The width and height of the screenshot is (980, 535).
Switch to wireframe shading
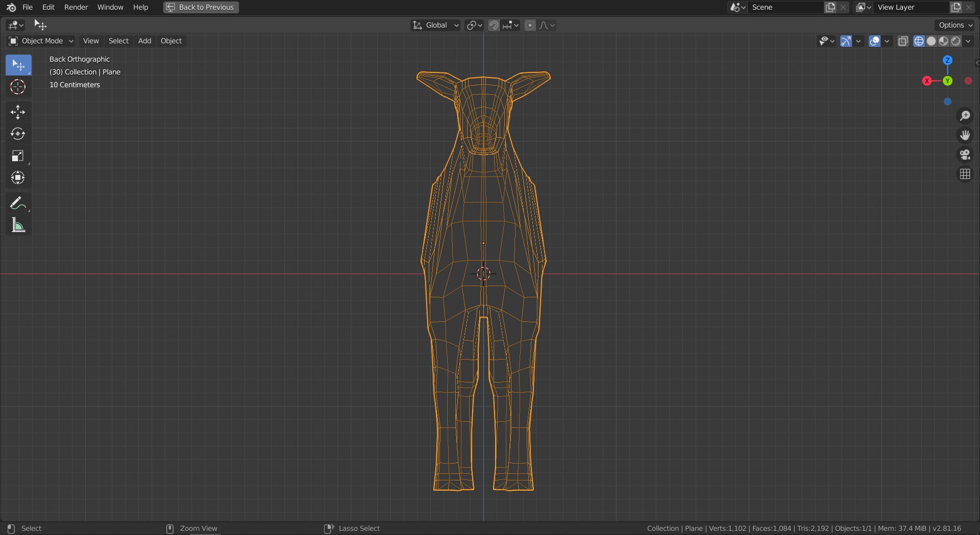tap(919, 41)
